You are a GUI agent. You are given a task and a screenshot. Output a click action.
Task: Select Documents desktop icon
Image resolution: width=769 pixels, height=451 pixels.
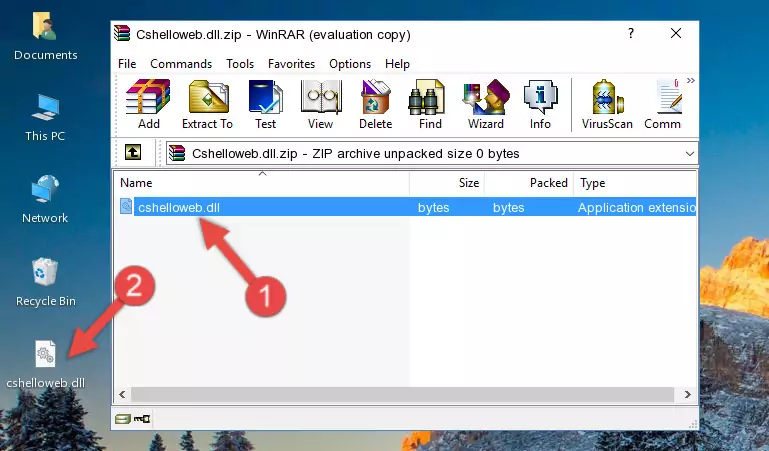pos(45,36)
